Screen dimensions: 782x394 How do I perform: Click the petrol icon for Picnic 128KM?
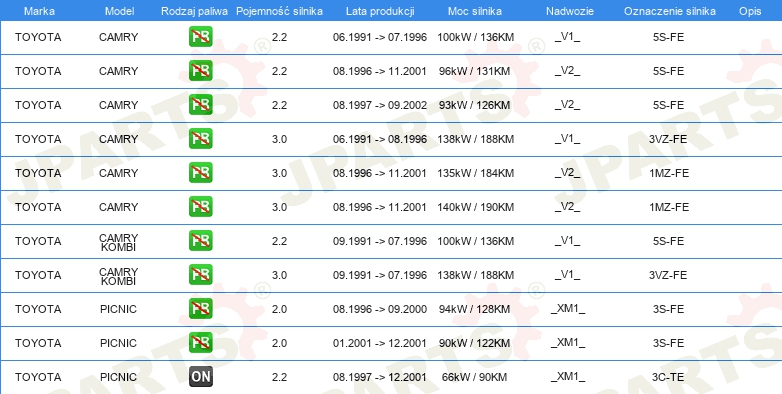(x=200, y=309)
